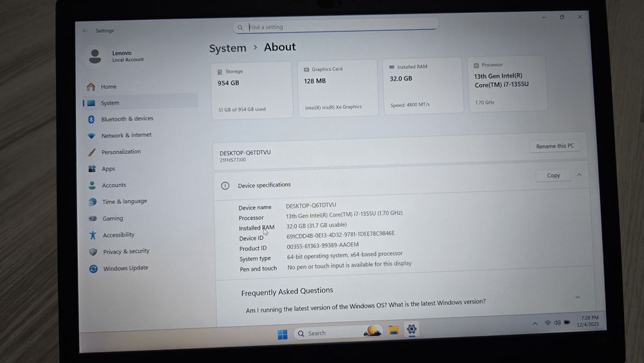Screen dimensions: 644x363
Task: Click the search highlight image on taskbar
Action: 372,331
